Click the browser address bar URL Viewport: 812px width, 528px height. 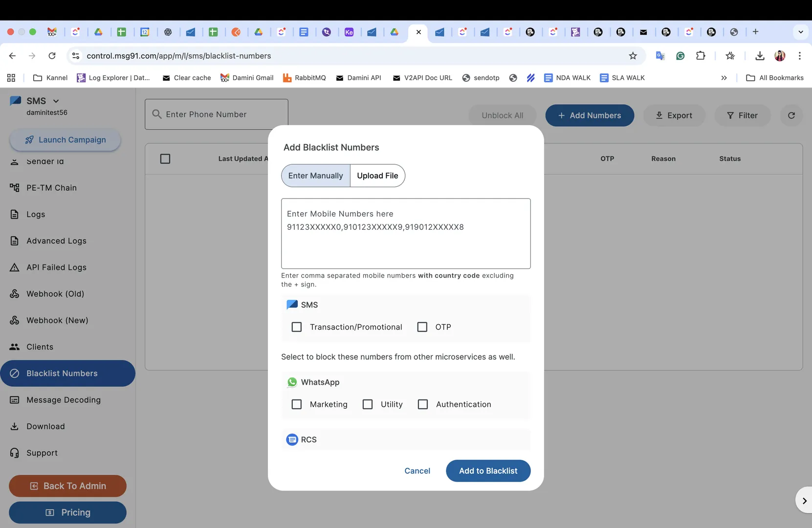(x=179, y=56)
